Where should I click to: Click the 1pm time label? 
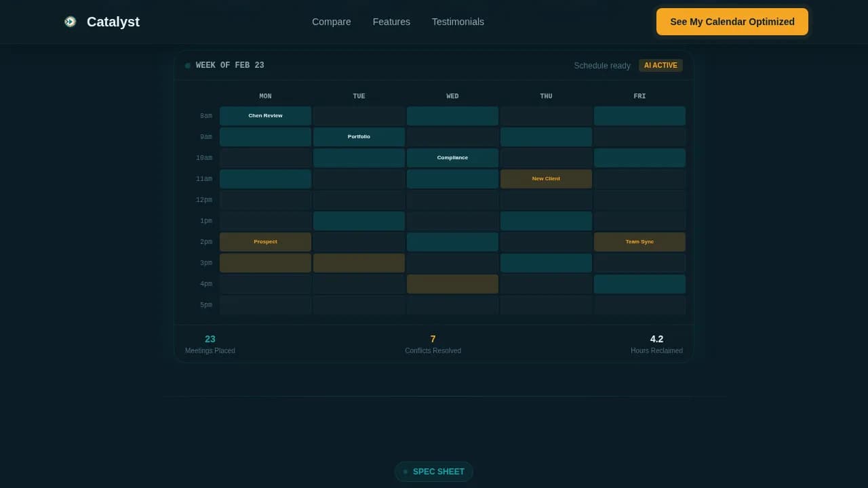tap(205, 221)
